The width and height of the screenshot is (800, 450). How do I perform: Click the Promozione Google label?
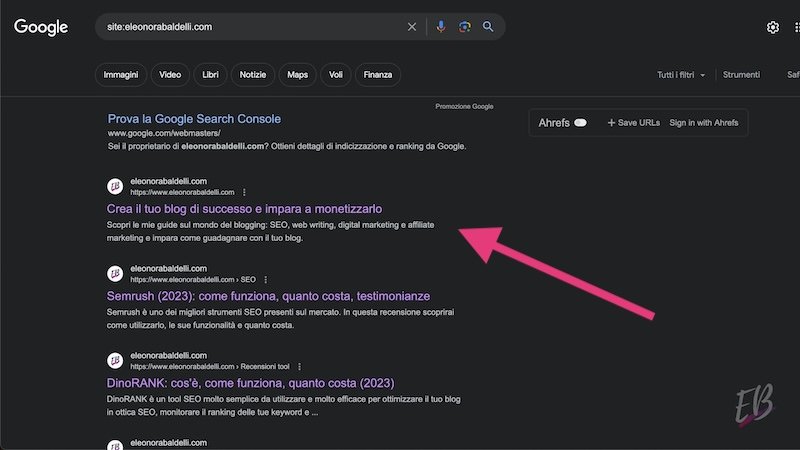click(x=464, y=107)
